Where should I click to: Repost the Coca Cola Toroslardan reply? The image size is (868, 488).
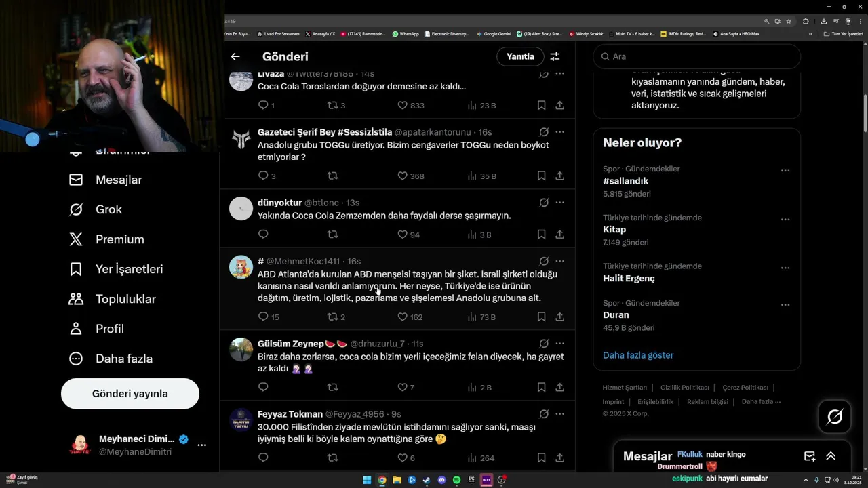coord(336,106)
